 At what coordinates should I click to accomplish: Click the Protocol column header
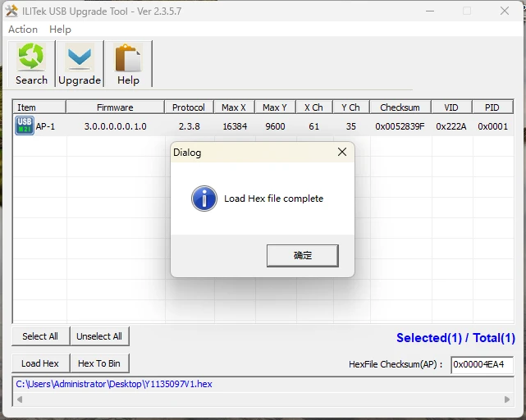(189, 107)
